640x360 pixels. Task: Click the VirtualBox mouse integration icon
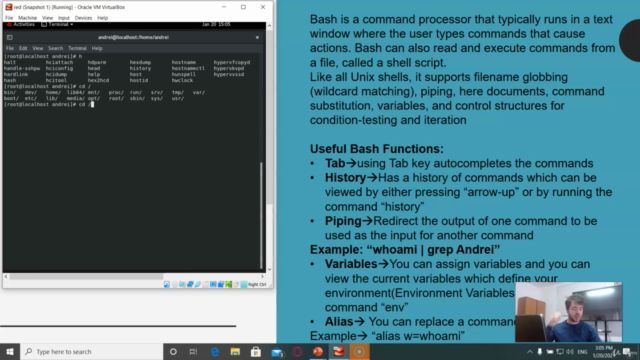click(236, 284)
